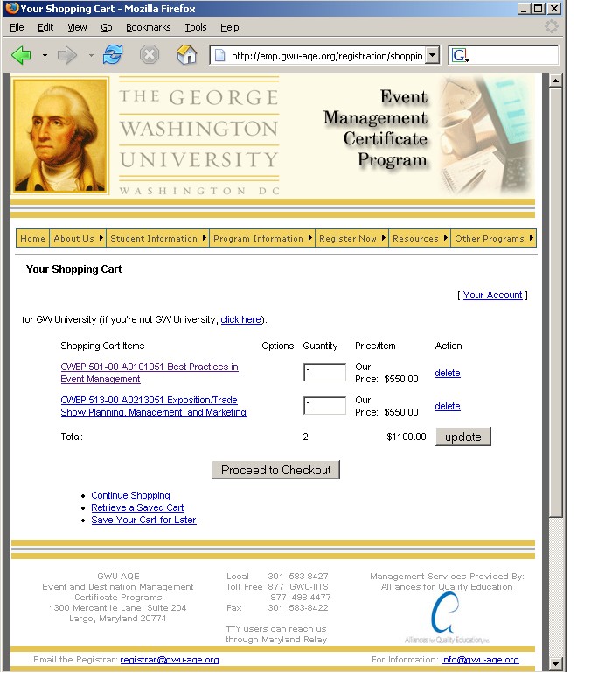Viewport: 612px width, 700px height.
Task: Expand the Resources menu
Action: [420, 238]
